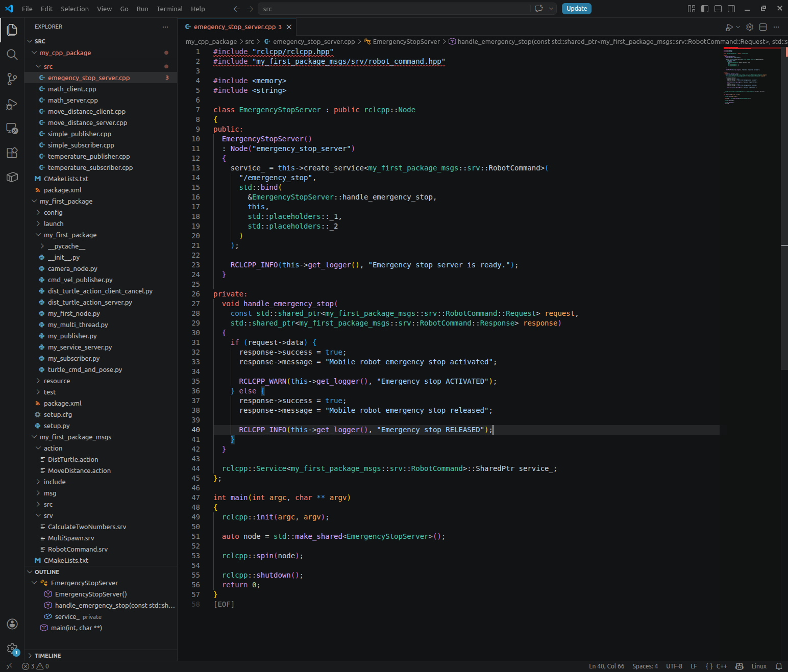This screenshot has height=672, width=788.
Task: Collapse the OUTLINE section
Action: (x=30, y=572)
